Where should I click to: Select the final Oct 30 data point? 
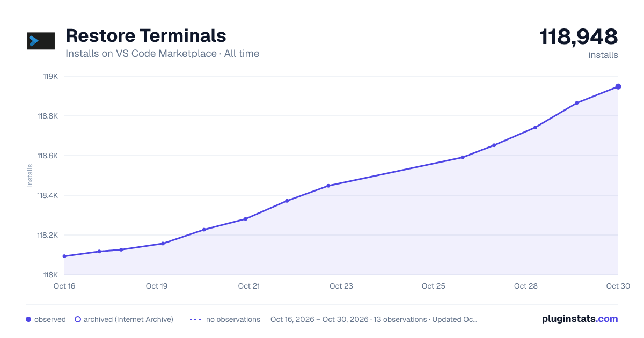618,86
